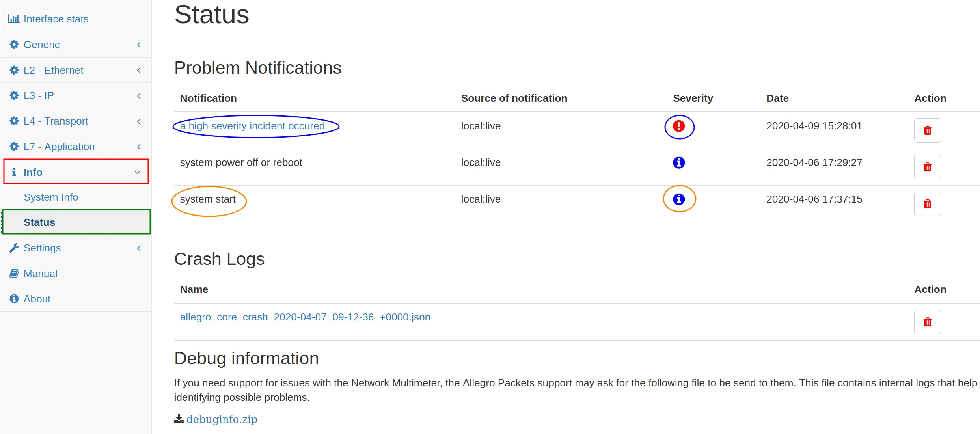This screenshot has height=434, width=980.
Task: Open System Info submenu item
Action: pyautogui.click(x=51, y=197)
